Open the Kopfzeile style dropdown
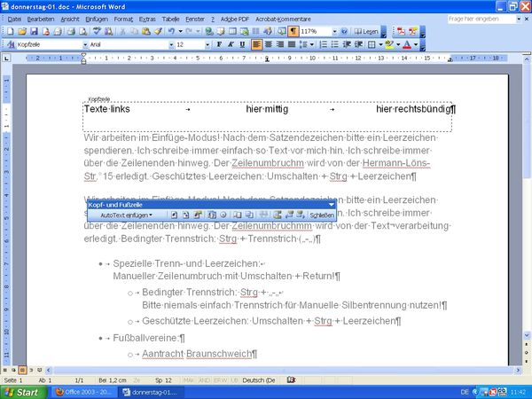This screenshot has width=532, height=399. [85, 44]
